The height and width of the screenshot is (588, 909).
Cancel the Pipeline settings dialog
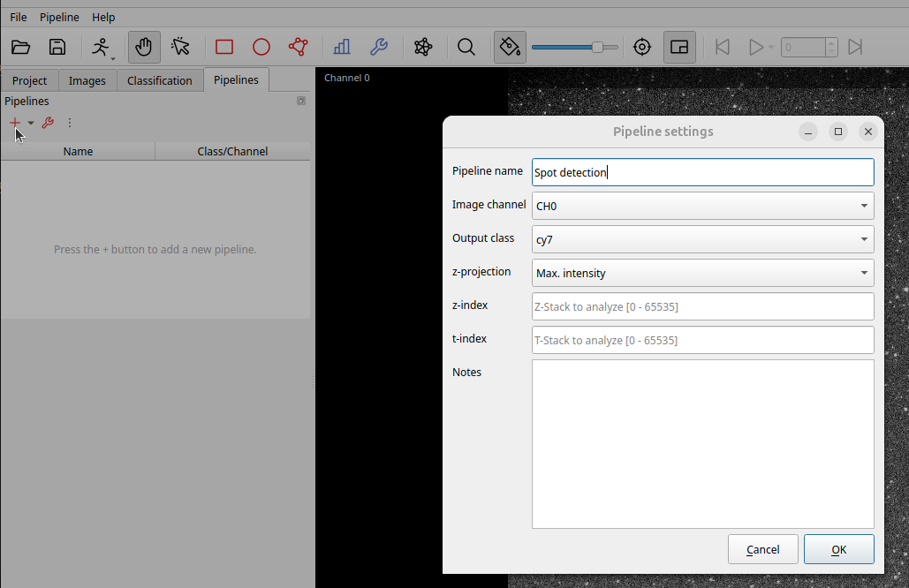pyautogui.click(x=762, y=549)
